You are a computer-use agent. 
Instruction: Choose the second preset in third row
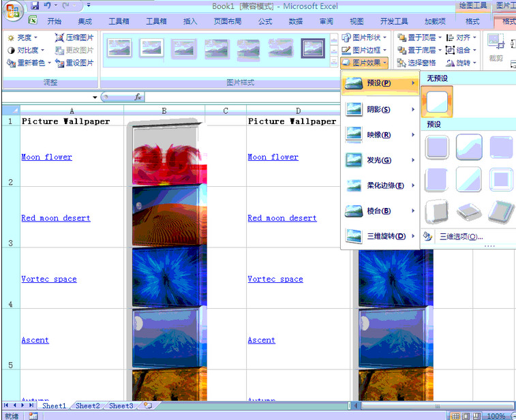click(x=469, y=211)
